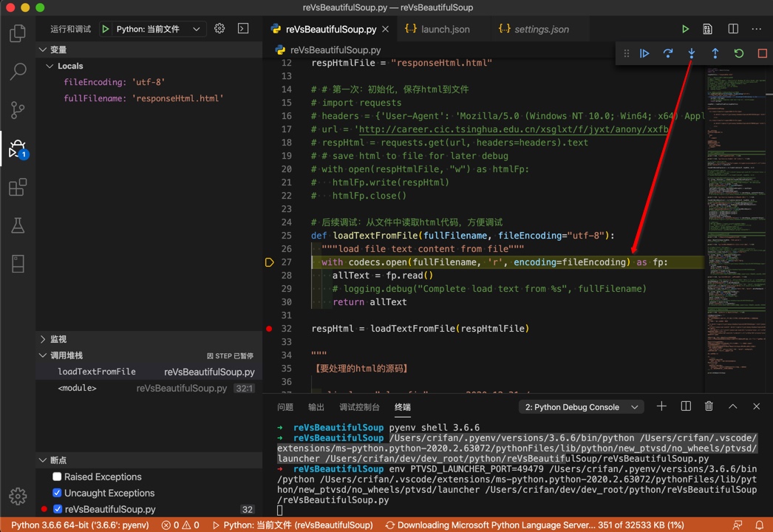This screenshot has width=773, height=532.
Task: Open the notebook-style activity bar icon below flask
Action: coord(18,264)
